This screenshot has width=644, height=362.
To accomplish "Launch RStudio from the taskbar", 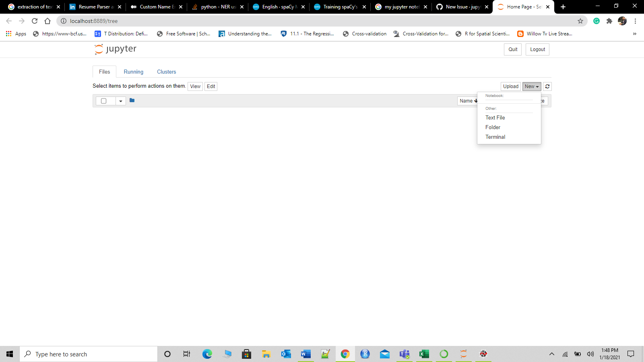I will click(365, 354).
